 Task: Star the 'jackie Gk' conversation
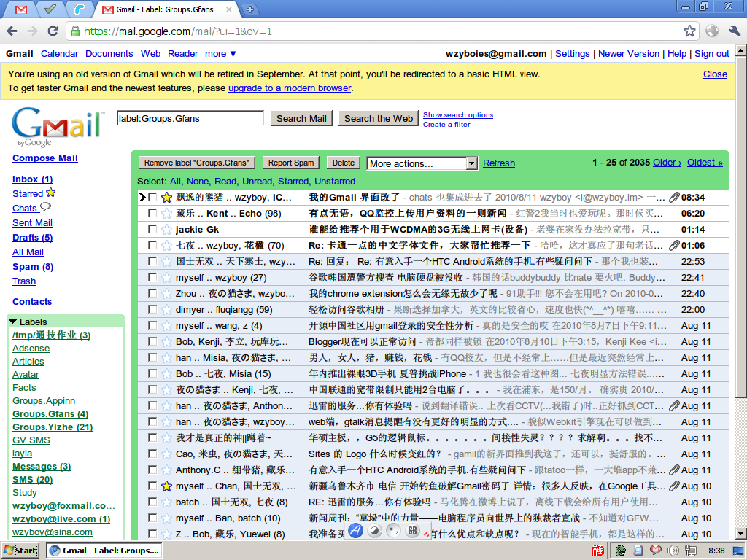[166, 230]
